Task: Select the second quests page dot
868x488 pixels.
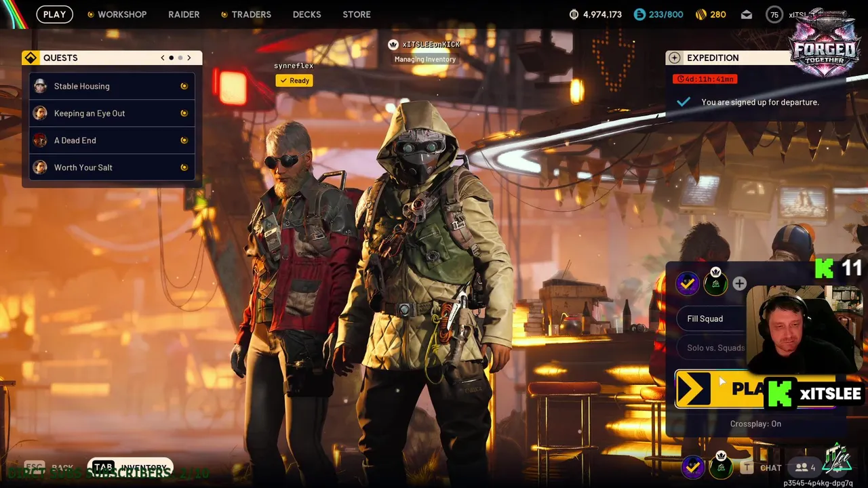Action: coord(180,58)
